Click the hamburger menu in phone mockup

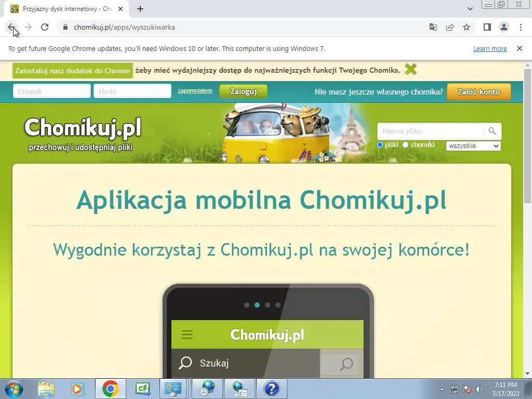click(187, 335)
